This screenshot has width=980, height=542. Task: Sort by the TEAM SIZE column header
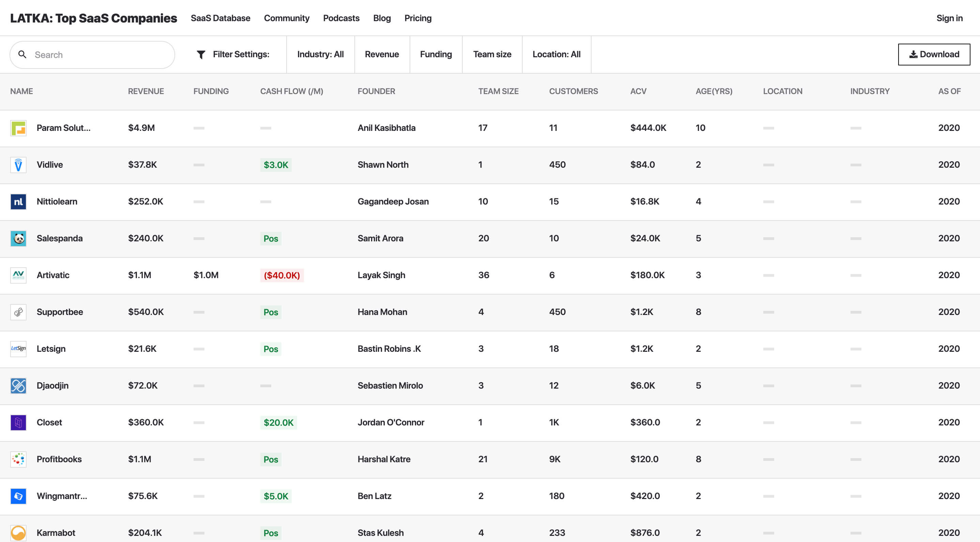point(499,91)
